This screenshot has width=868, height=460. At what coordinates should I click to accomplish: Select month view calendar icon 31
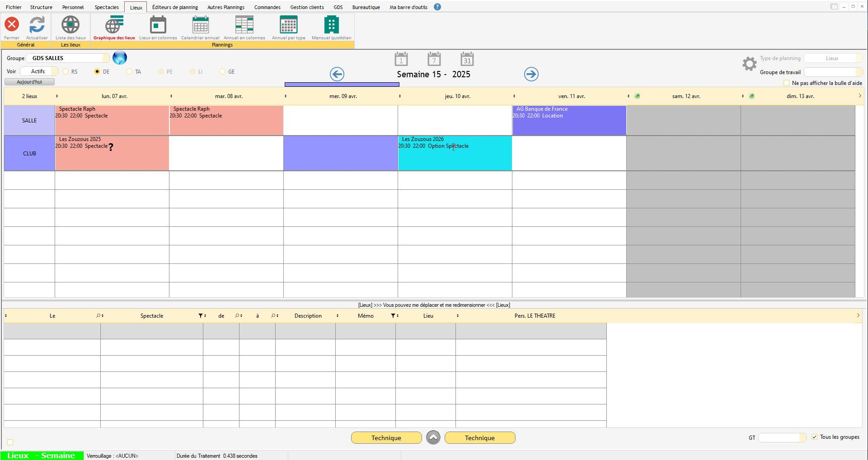click(x=467, y=59)
